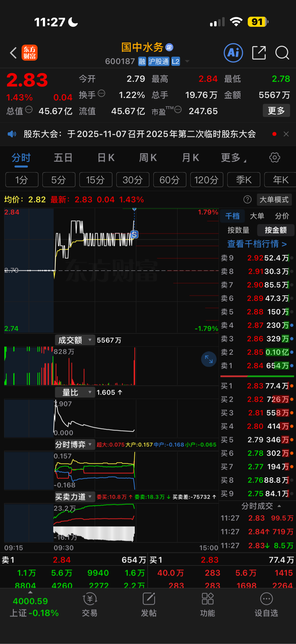Expand the stock switch dropdown arrow
The image size is (296, 644).
187,61
